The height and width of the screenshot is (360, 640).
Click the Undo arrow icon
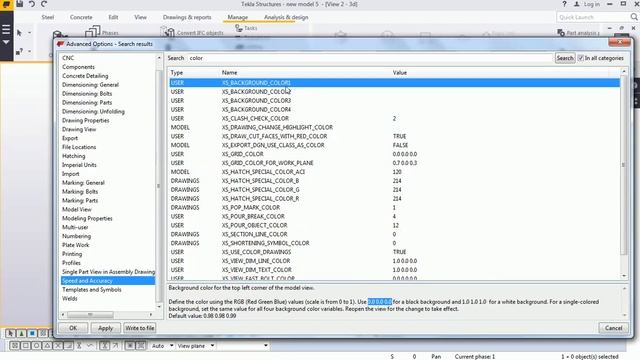[32, 4]
